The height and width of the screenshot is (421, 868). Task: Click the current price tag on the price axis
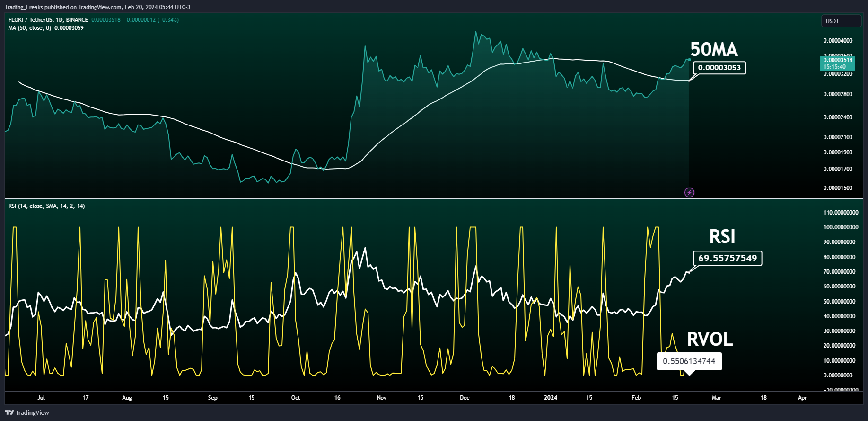click(838, 63)
